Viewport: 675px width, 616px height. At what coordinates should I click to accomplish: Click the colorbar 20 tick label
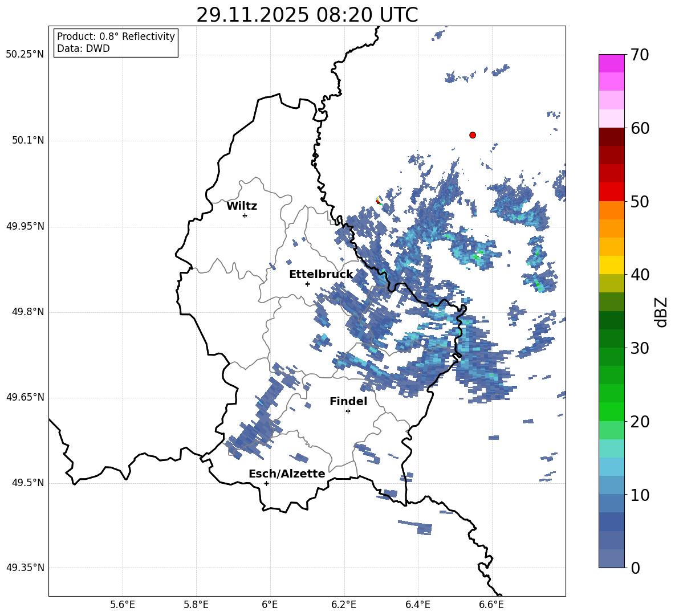(x=640, y=422)
